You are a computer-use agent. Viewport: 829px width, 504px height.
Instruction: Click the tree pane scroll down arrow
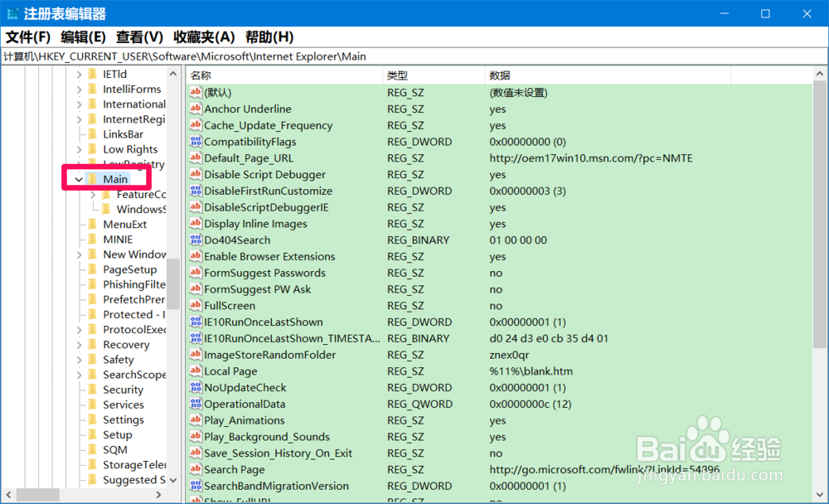point(173,480)
